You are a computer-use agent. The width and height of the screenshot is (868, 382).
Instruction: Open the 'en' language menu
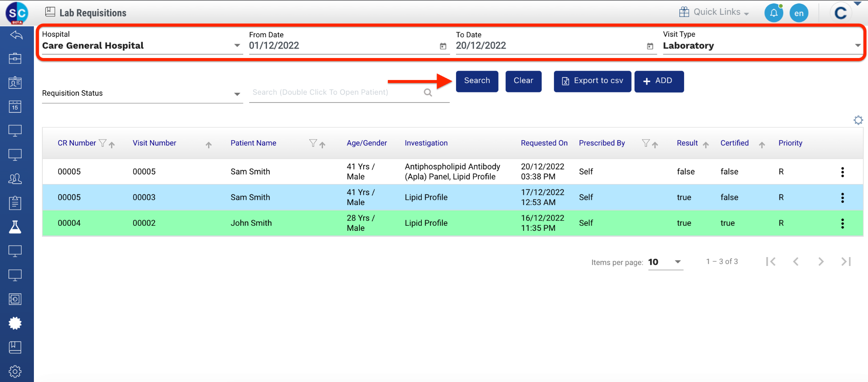798,13
